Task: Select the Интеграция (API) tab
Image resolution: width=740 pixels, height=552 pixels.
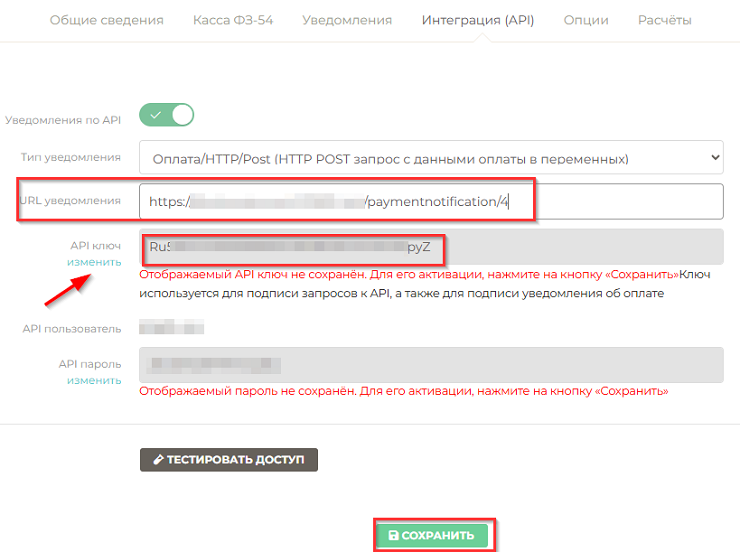Action: 478,20
